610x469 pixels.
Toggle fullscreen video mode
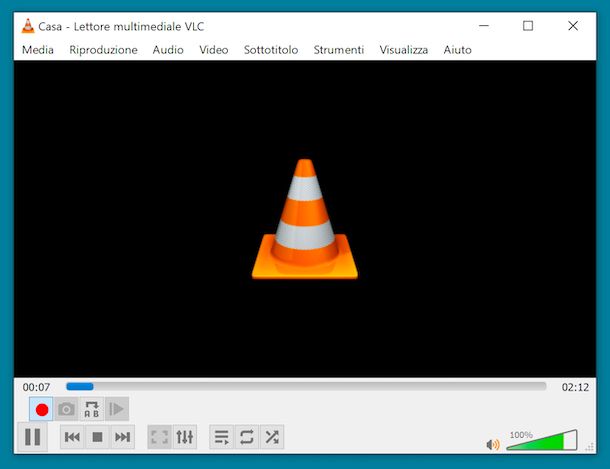(x=160, y=437)
